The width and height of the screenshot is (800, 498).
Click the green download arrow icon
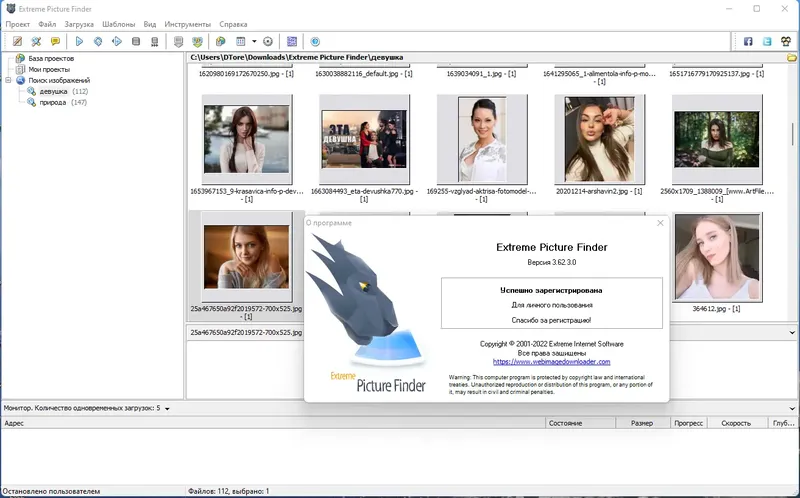(x=197, y=41)
